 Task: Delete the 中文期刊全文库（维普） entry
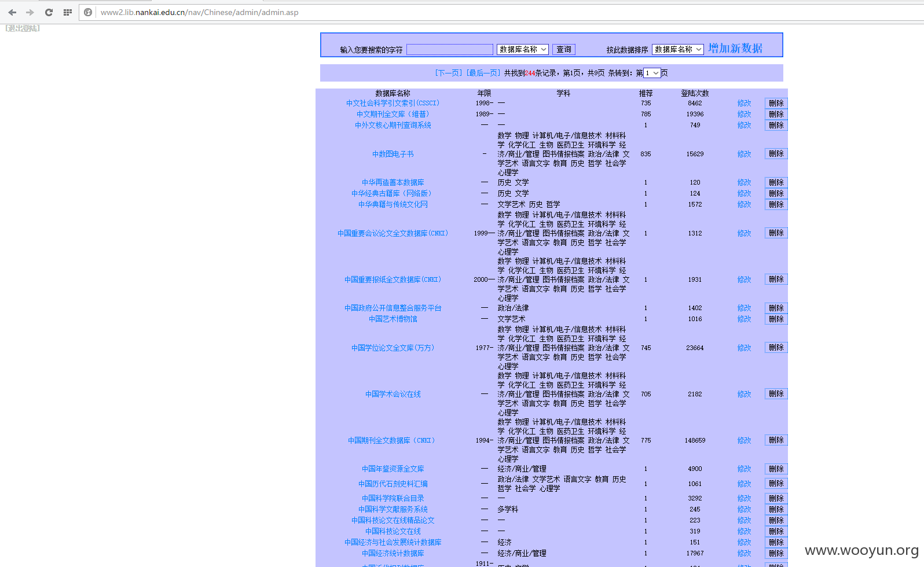776,114
